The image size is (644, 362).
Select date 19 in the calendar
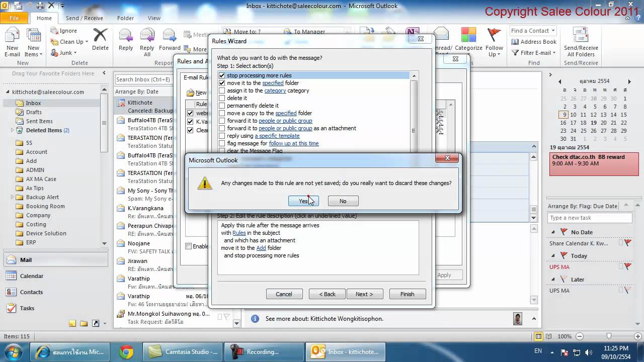coord(594,123)
